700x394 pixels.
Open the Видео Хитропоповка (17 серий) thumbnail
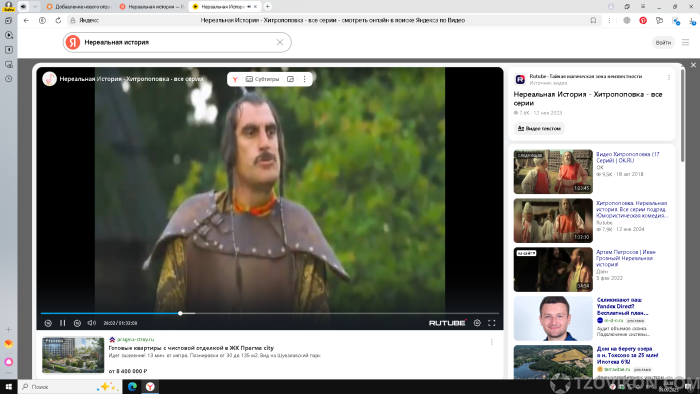[553, 171]
